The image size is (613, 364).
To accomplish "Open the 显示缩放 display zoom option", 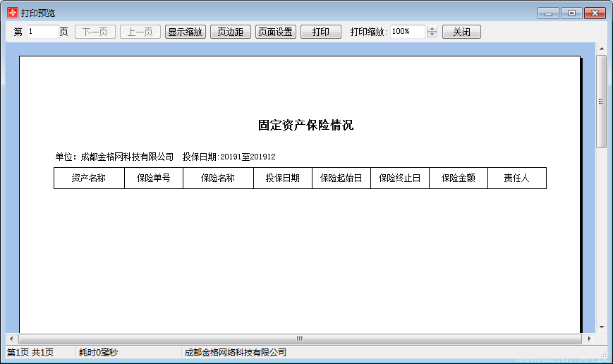I will [186, 32].
